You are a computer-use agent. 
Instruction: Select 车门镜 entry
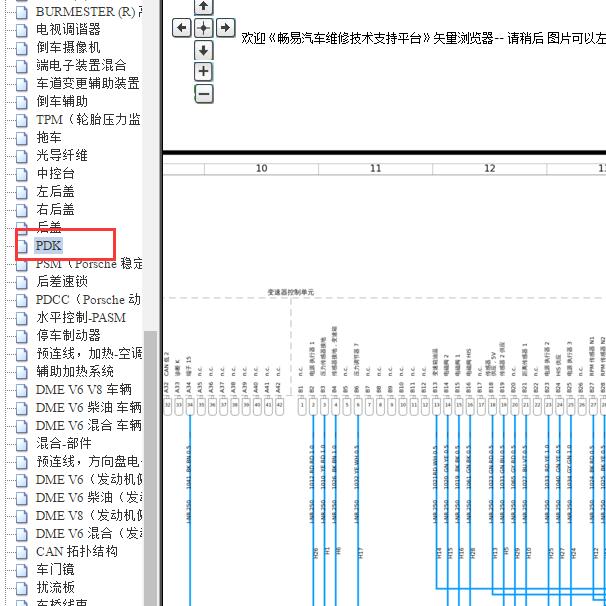pos(55,570)
